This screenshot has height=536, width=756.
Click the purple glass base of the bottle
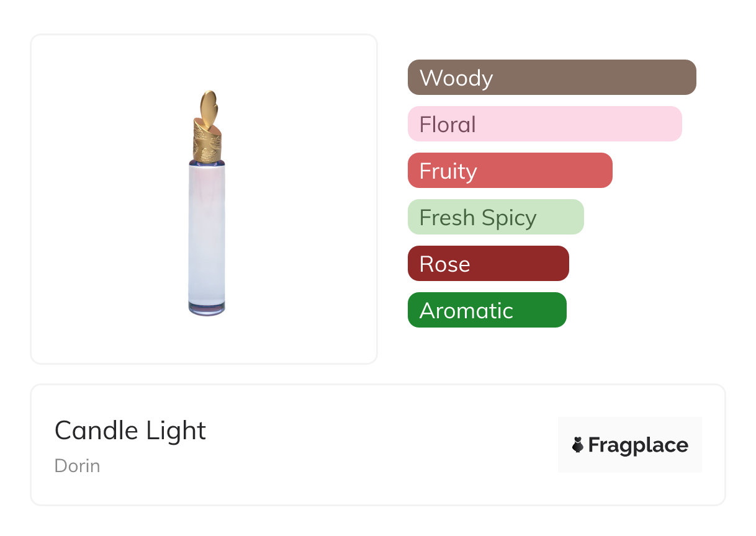point(207,308)
